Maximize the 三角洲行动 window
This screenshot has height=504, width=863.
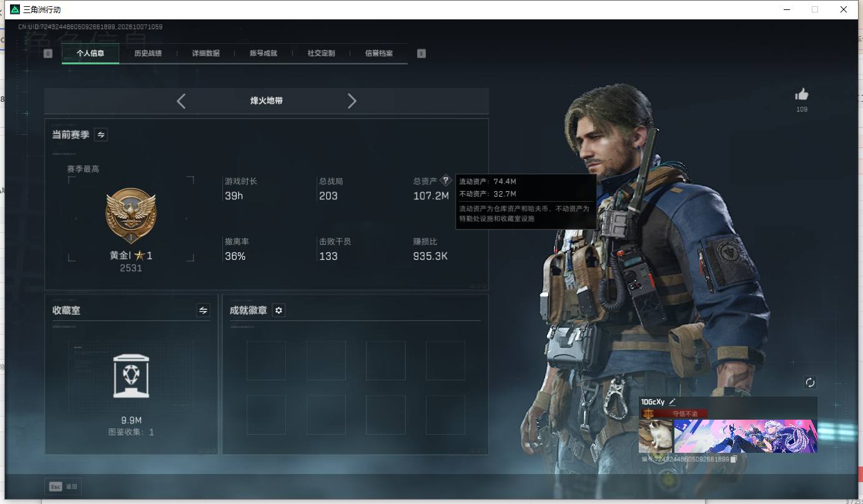click(x=815, y=9)
